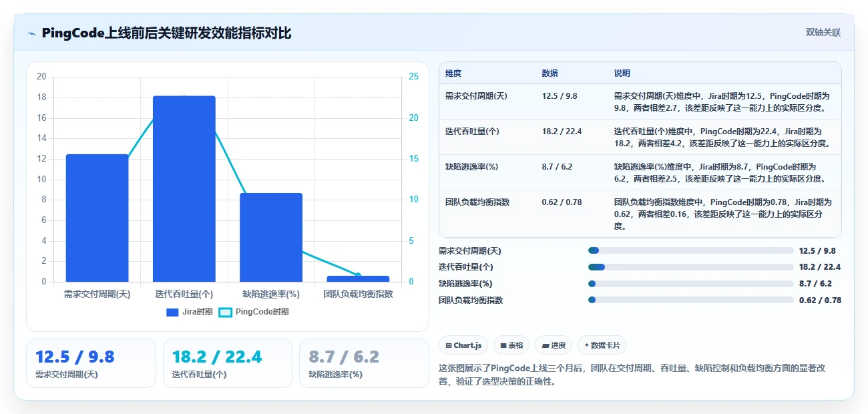Open the 12.5 / 9.8 data card

(x=91, y=363)
